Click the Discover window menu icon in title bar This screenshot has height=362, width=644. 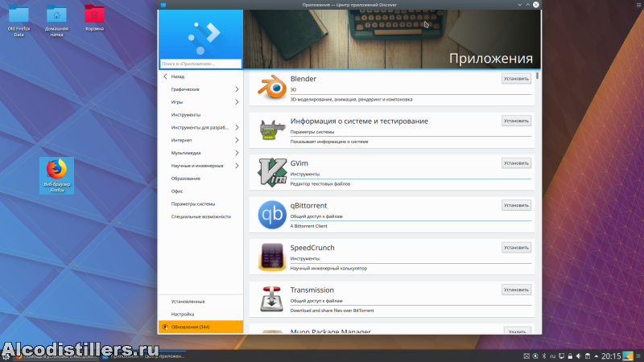(x=163, y=5)
